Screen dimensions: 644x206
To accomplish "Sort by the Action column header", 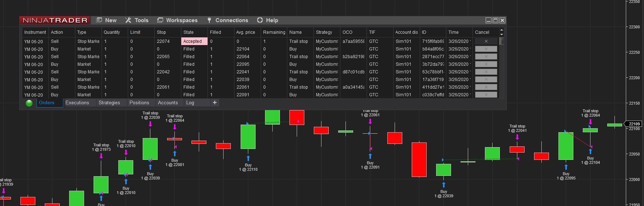I will click(62, 32).
